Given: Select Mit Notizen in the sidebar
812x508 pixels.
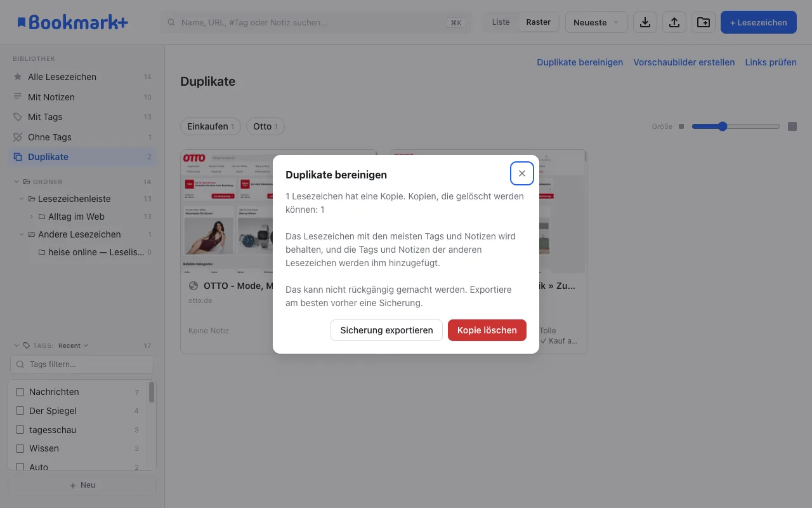Looking at the screenshot, I should pyautogui.click(x=82, y=97).
